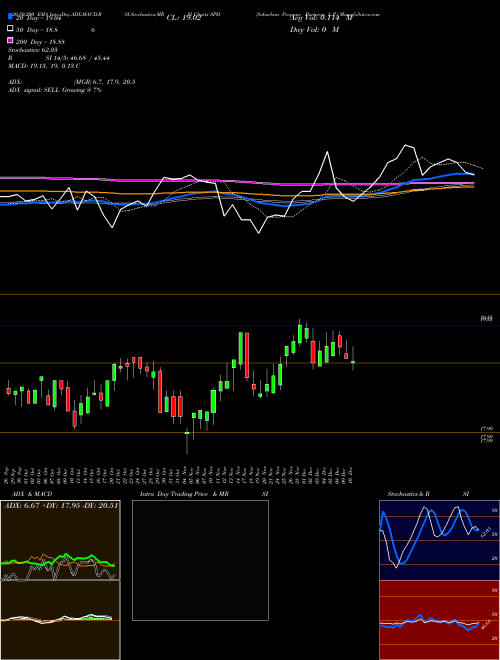The image size is (500, 660).
Task: Click the '200 Day = 18.88' legend text
Action: (40, 42)
